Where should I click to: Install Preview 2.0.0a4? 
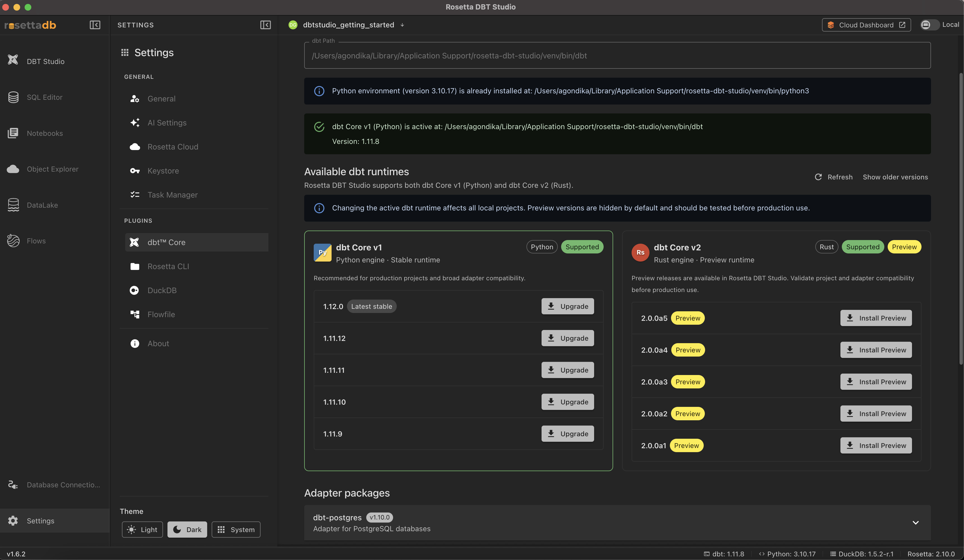pyautogui.click(x=876, y=350)
